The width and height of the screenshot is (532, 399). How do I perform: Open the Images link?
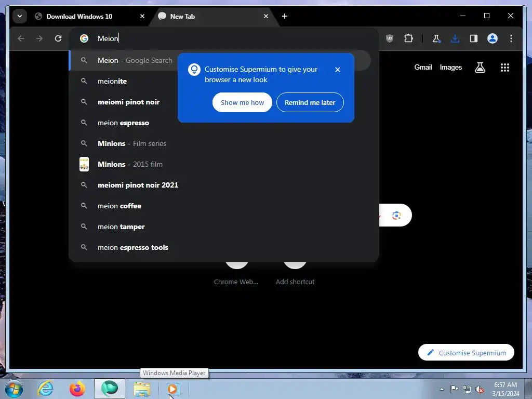tap(451, 67)
